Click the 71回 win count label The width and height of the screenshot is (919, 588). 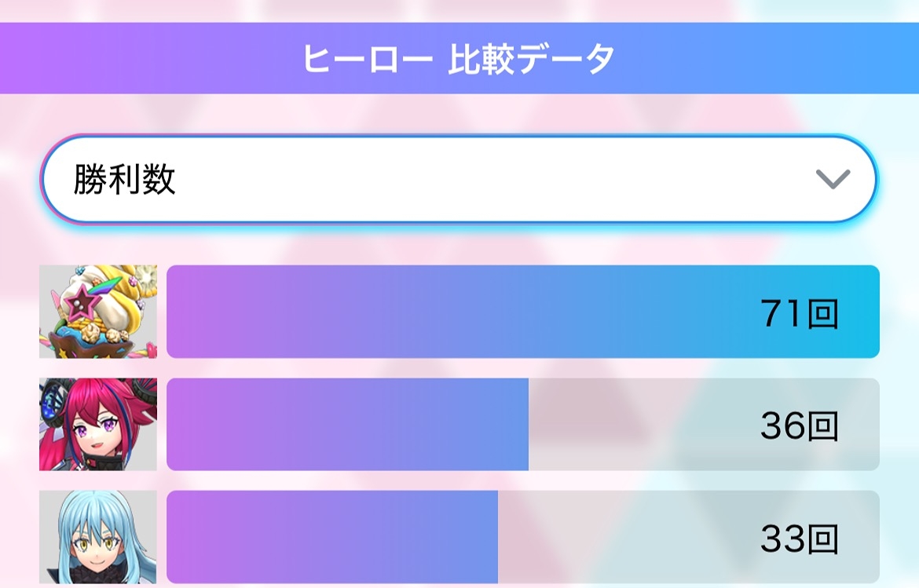[799, 314]
